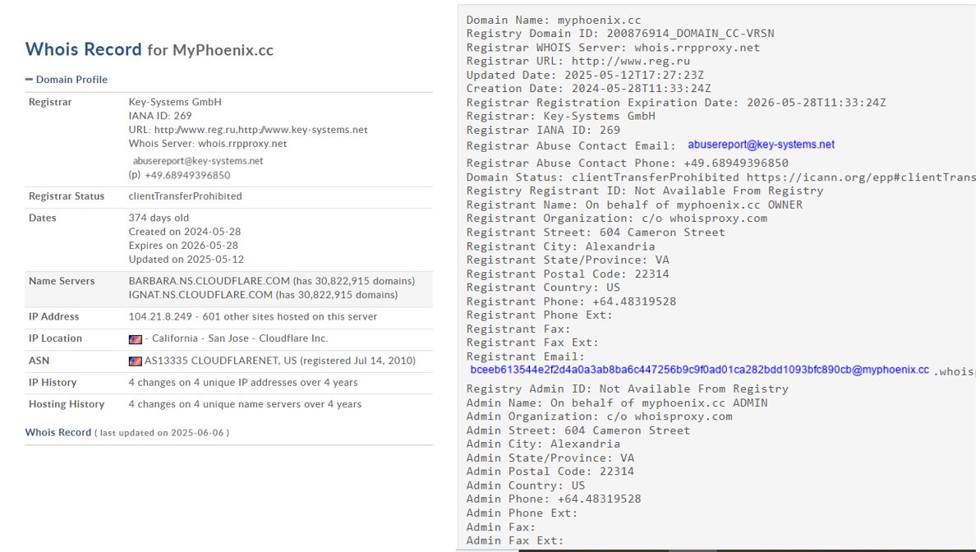Click abusereport@key-systems.net in the Domain Profile
Screen dimensions: 980x552
click(197, 161)
